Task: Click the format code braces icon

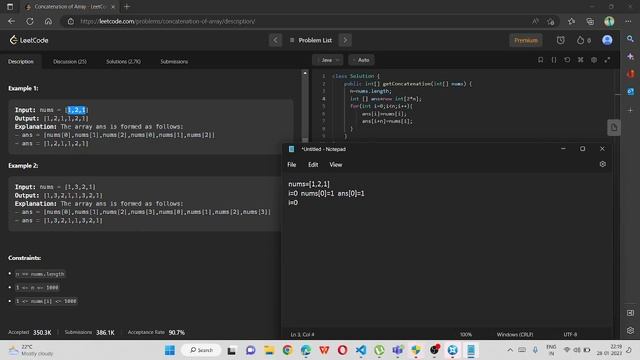Action: (x=554, y=60)
